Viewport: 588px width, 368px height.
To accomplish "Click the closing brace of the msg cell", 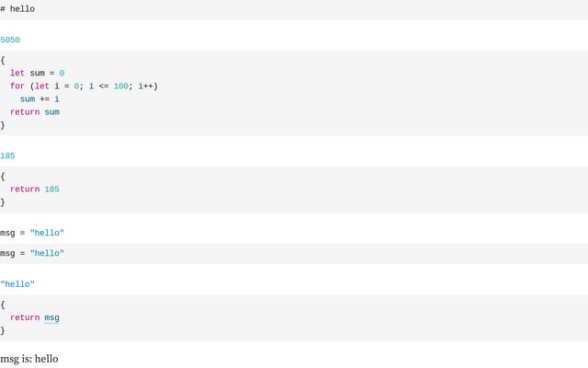I will (x=3, y=330).
